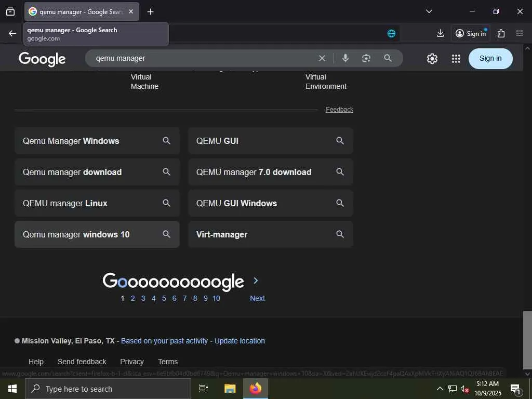The image size is (532, 399).
Task: Click the Google logo
Action: pyautogui.click(x=42, y=59)
